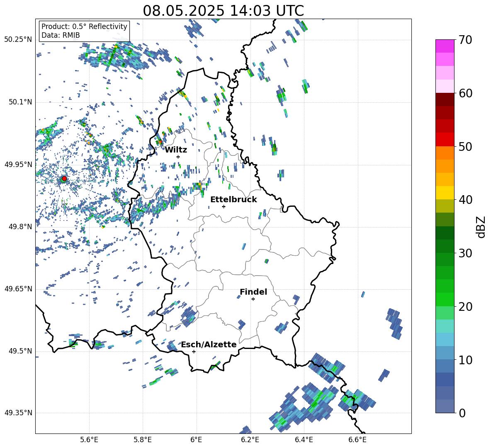Click the Wiltz city label
Image resolution: width=491 pixels, height=448 pixels.
[176, 150]
